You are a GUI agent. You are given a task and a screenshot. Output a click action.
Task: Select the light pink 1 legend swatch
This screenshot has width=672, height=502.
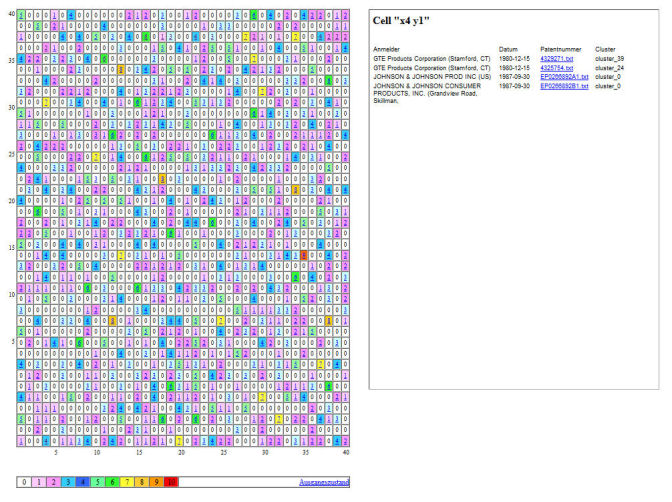pos(39,482)
